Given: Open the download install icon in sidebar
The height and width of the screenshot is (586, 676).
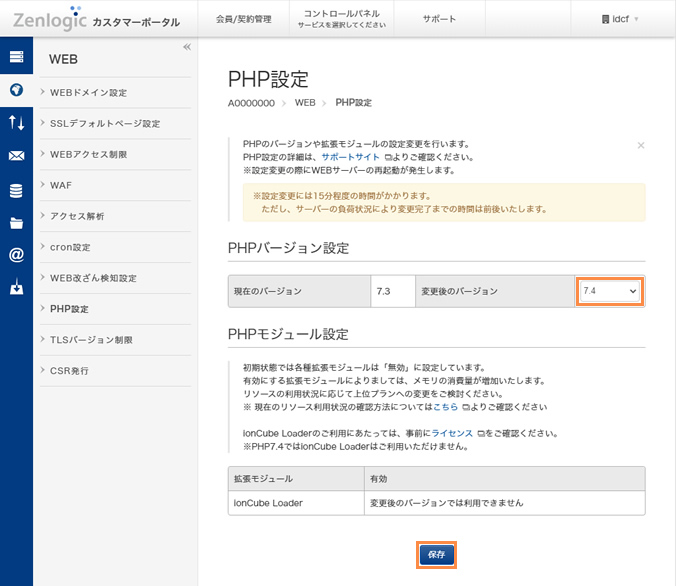Looking at the screenshot, I should point(16,287).
